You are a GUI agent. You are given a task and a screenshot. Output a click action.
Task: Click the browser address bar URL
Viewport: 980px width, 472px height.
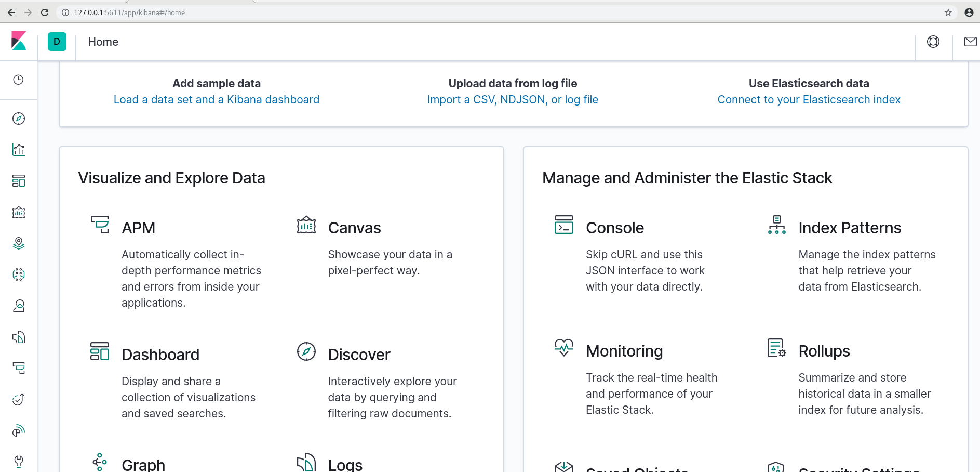129,12
